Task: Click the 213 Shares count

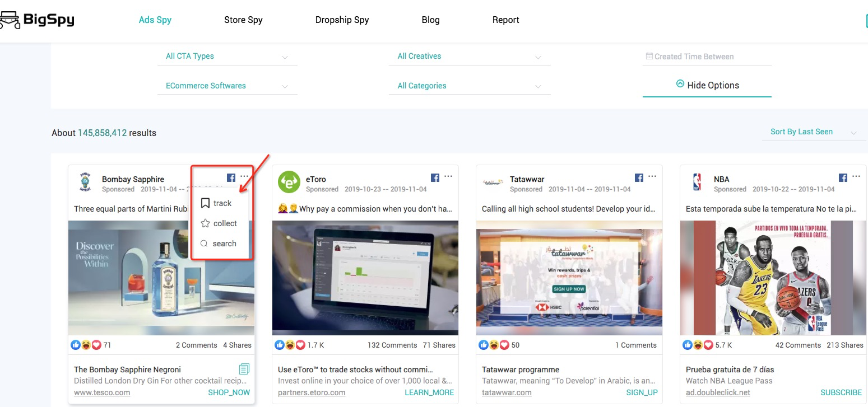Action: (845, 345)
